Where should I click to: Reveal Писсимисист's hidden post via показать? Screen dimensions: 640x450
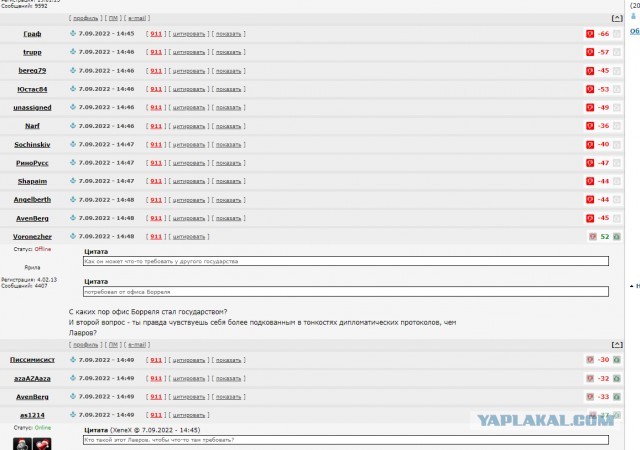pyautogui.click(x=229, y=360)
